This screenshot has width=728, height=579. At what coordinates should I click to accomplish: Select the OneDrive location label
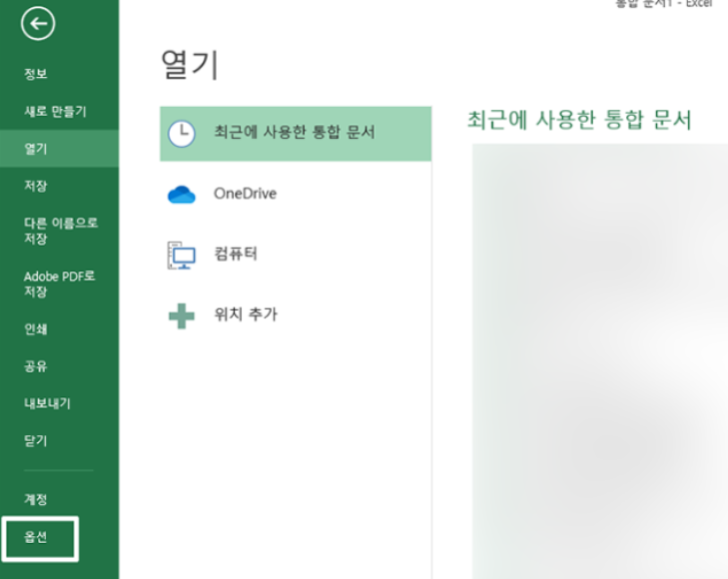[245, 194]
